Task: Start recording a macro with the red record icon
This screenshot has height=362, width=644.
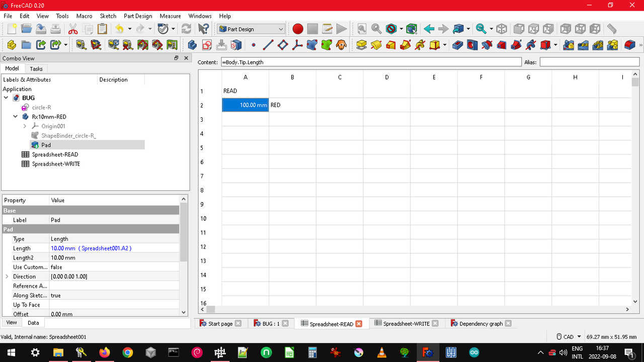Action: (x=297, y=29)
